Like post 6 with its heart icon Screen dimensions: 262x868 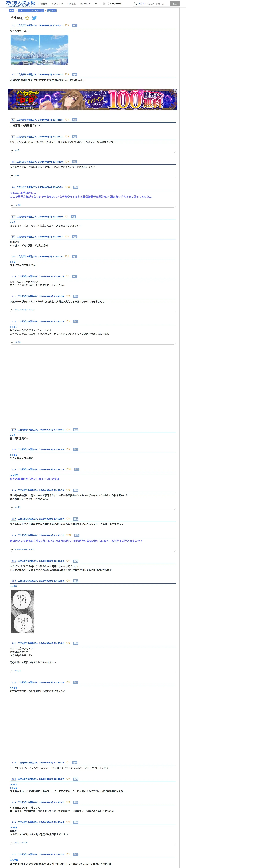coord(66,187)
